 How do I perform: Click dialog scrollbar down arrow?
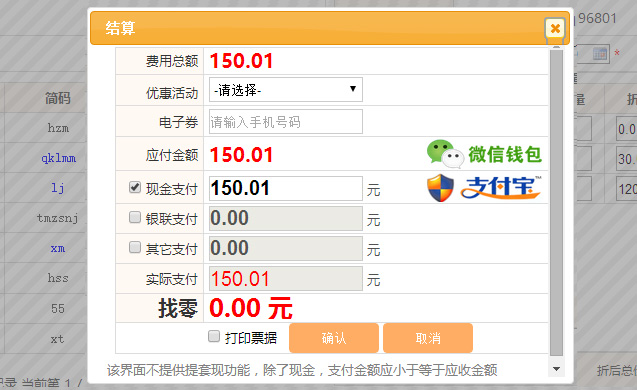pyautogui.click(x=557, y=369)
